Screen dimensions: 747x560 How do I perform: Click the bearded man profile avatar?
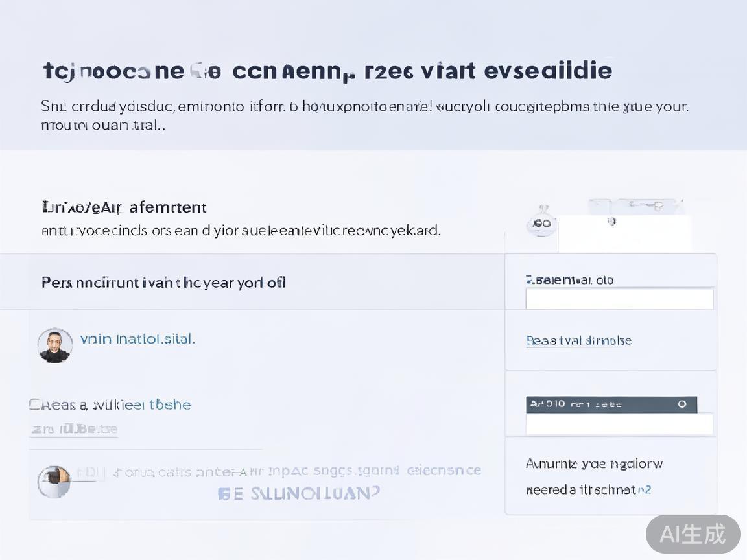pyautogui.click(x=54, y=345)
